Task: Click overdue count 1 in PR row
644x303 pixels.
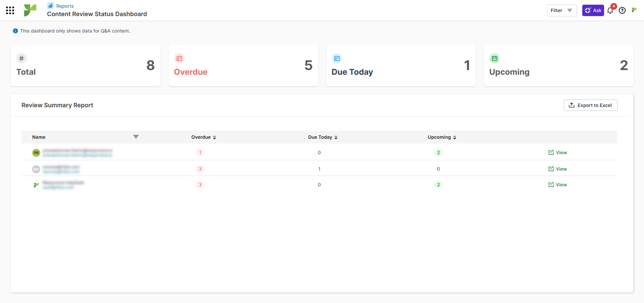Action: 200,153
